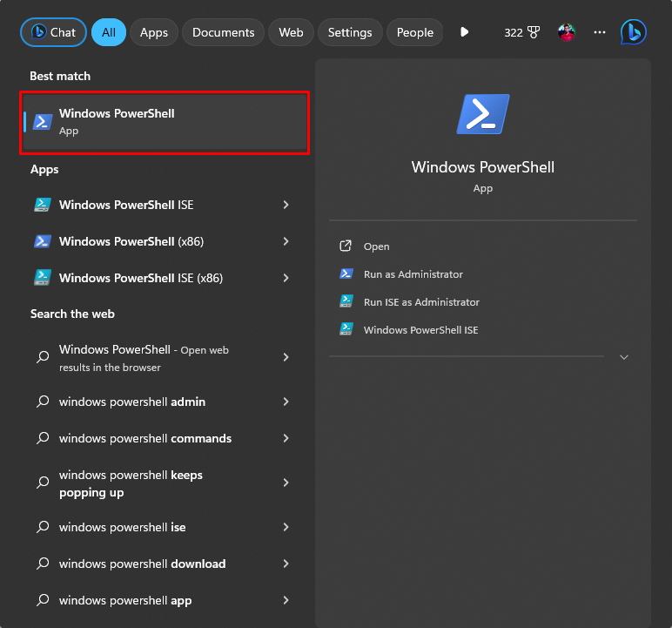This screenshot has width=672, height=628.
Task: Expand chevron for powershell ise web suggestion
Action: click(286, 527)
